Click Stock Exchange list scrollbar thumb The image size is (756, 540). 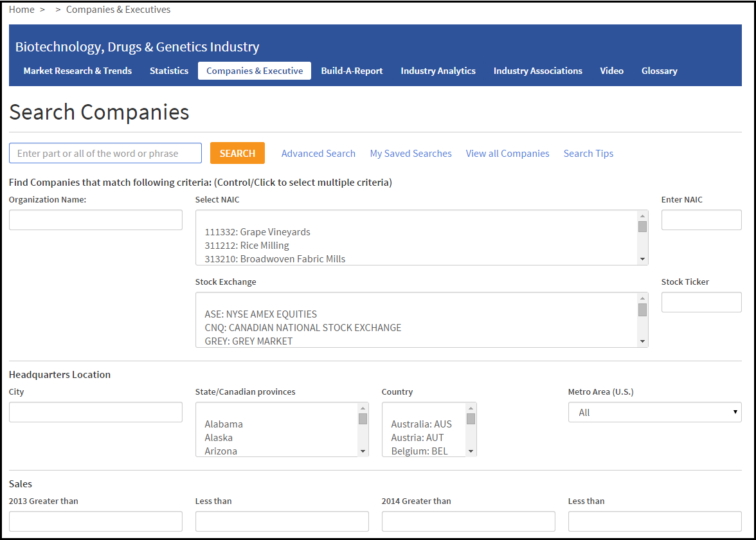tap(642, 310)
